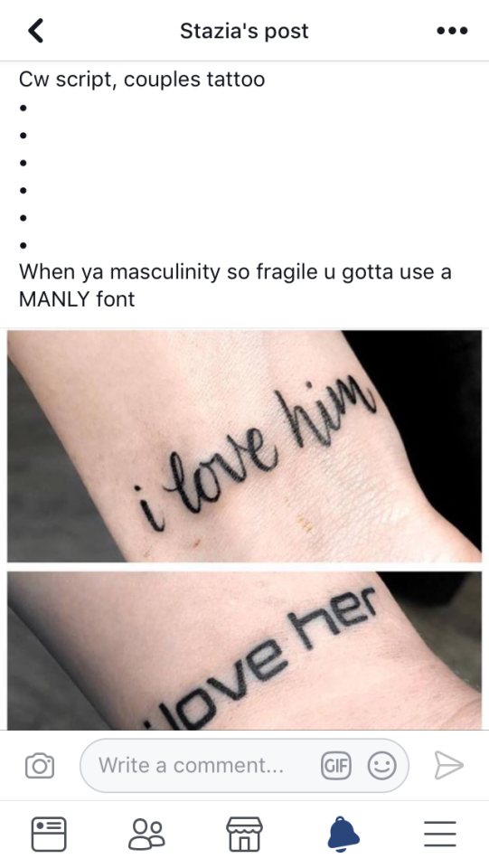Open the three-dot more options menu
Image resolution: width=489 pixels, height=868 pixels.
tap(452, 31)
